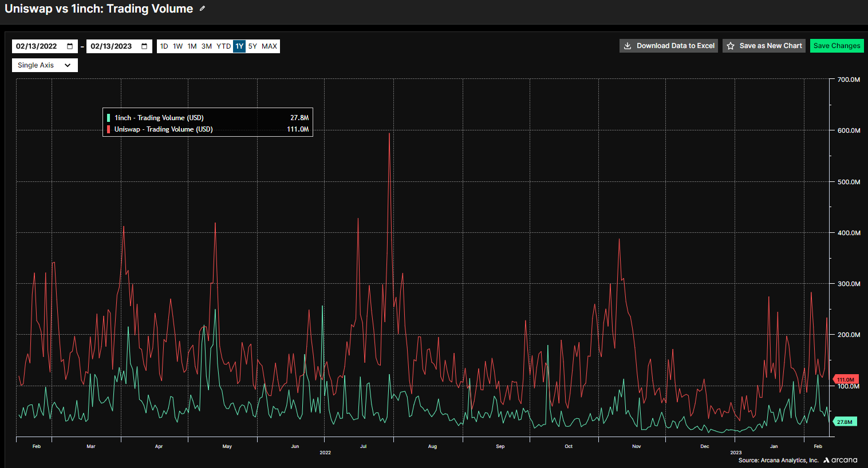Select the 1Y time range

click(x=239, y=46)
